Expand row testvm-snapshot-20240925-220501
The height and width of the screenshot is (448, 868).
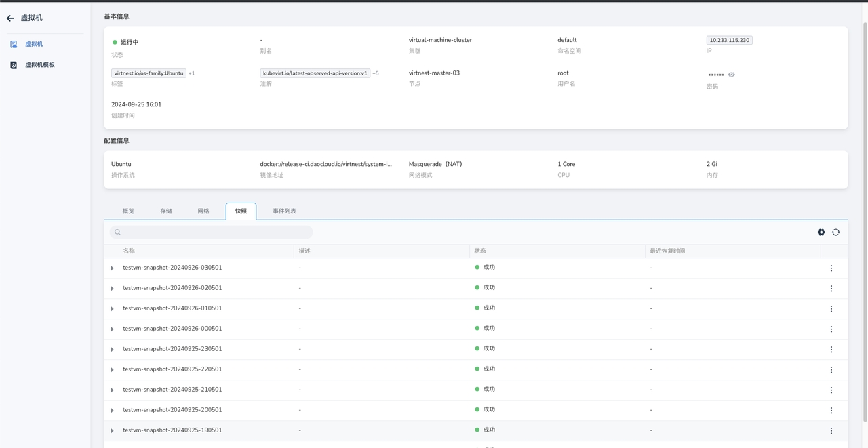[x=113, y=370]
